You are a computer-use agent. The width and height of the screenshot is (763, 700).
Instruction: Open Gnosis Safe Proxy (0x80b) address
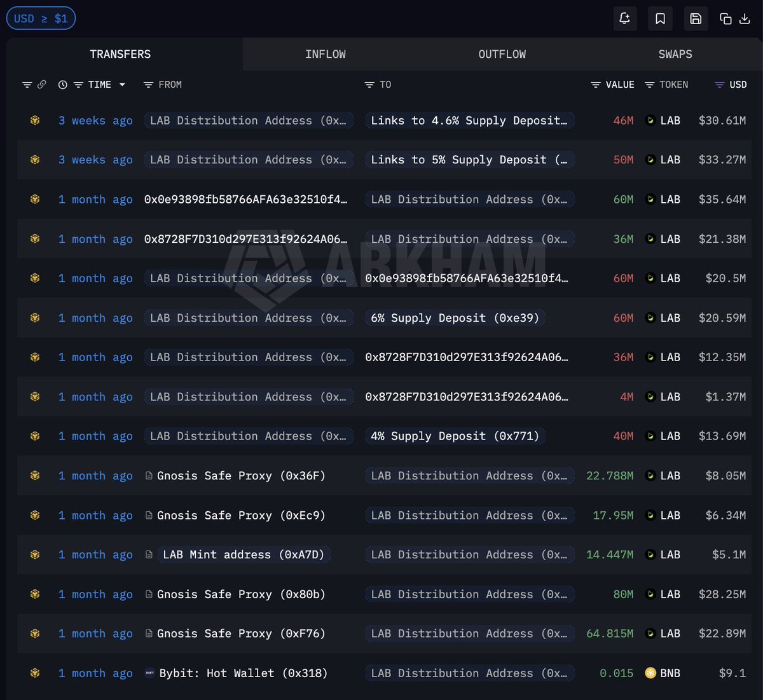pos(241,594)
